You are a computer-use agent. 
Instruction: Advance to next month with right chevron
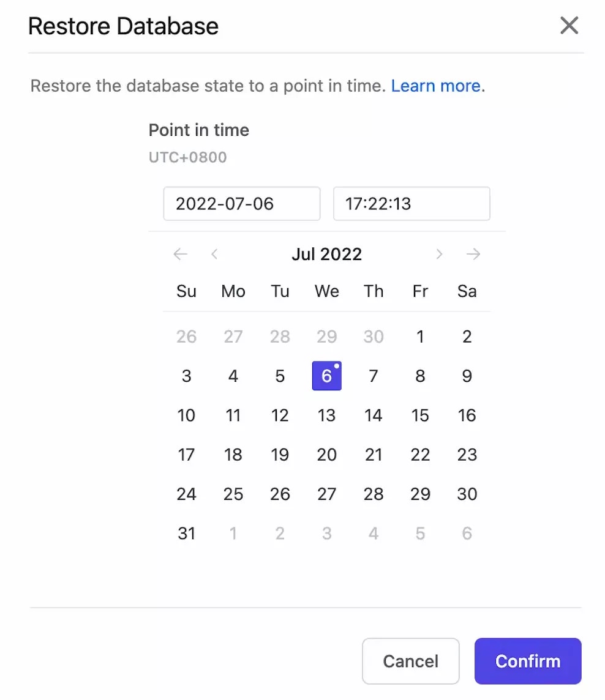439,254
